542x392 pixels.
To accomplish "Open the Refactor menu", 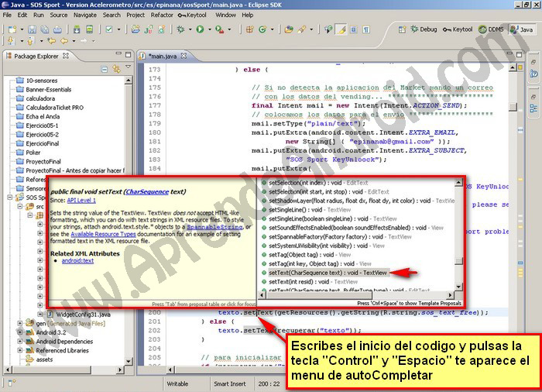I will (x=162, y=15).
